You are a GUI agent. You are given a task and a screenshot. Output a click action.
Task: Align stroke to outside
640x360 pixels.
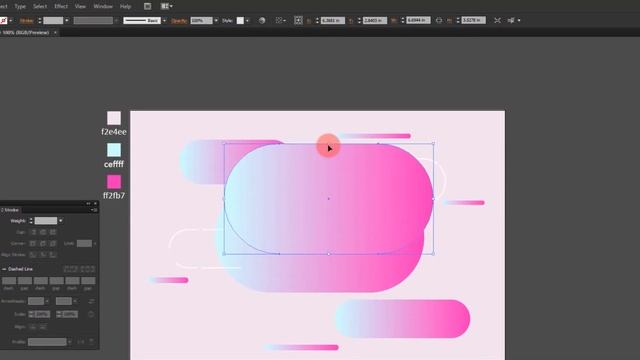pos(53,255)
